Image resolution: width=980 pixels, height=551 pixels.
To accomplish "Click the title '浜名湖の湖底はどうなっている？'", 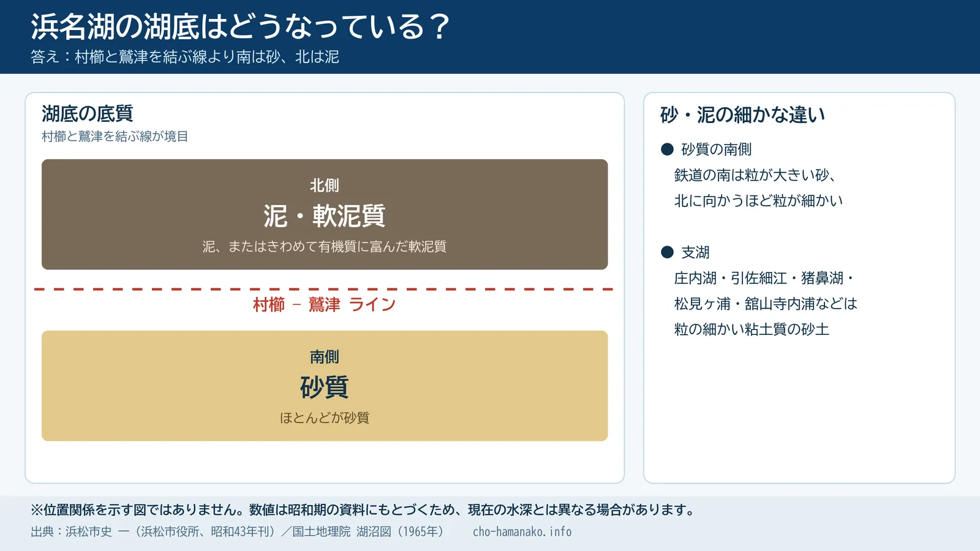I will point(240,27).
